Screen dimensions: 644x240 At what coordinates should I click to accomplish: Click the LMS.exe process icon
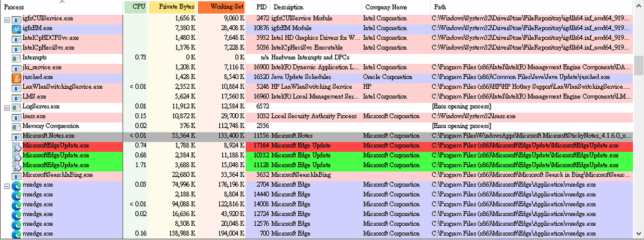point(16,97)
